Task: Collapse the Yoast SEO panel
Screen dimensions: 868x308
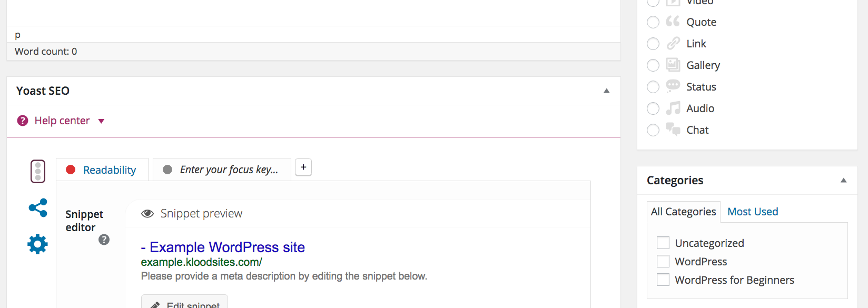Action: [x=607, y=91]
